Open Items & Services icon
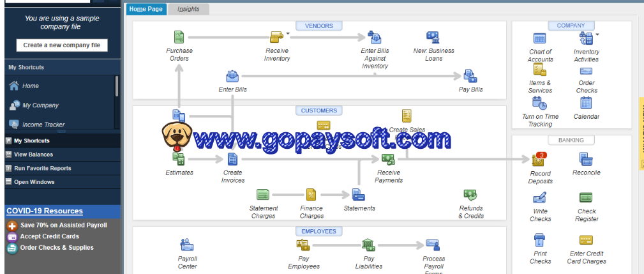Screen dimensions: 644x274 [540, 70]
